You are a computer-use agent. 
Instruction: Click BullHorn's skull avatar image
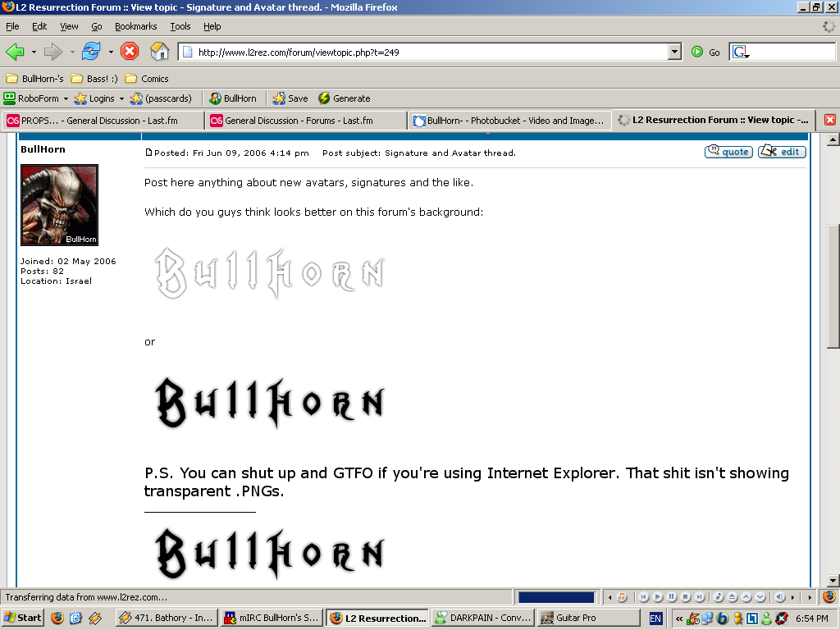click(x=59, y=205)
